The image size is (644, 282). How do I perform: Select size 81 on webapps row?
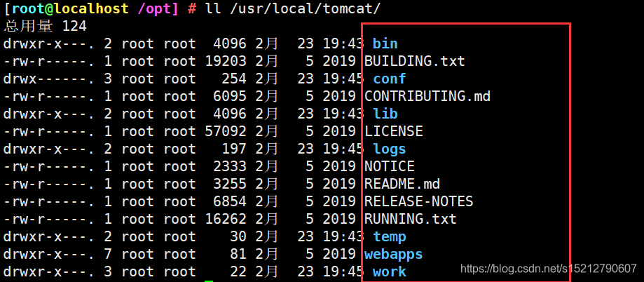click(x=238, y=254)
